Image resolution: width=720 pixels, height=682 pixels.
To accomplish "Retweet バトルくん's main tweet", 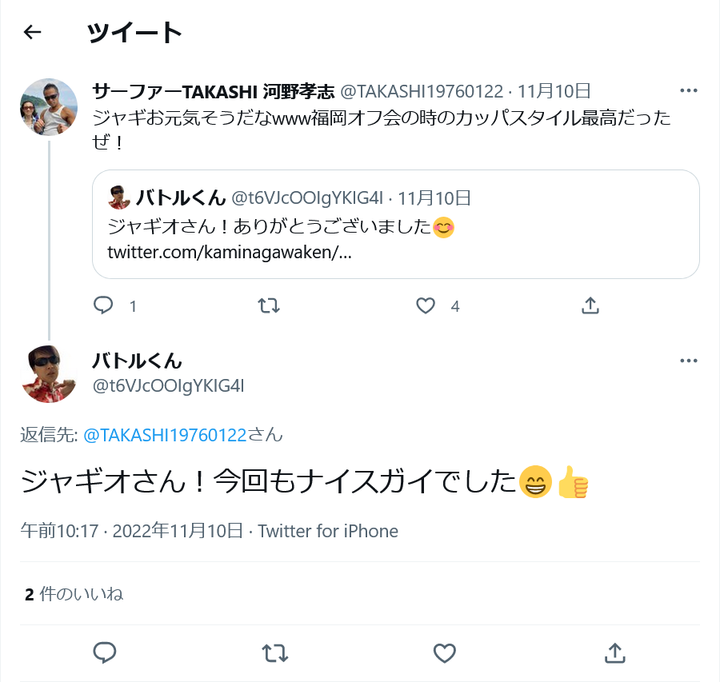I will (274, 653).
